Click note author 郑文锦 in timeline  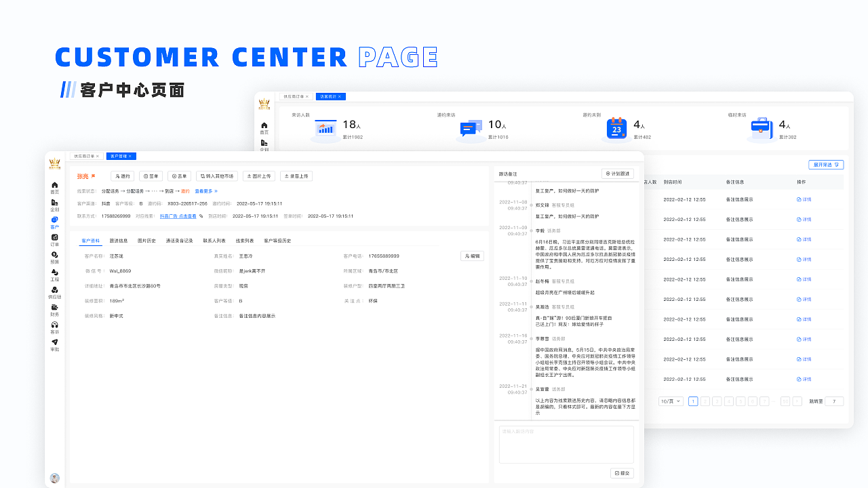pyautogui.click(x=542, y=205)
